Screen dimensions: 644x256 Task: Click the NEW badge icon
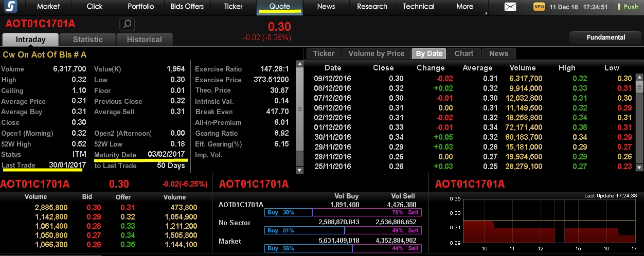pyautogui.click(x=539, y=7)
